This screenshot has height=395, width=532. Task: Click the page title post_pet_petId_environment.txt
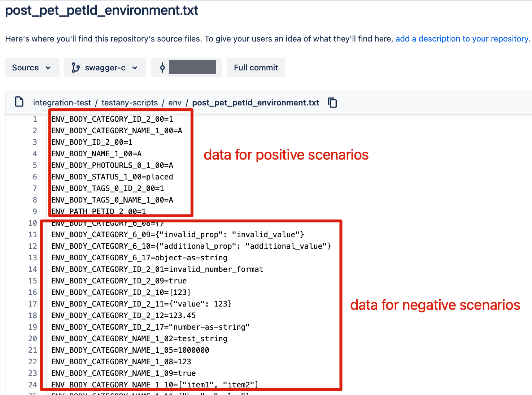[101, 10]
